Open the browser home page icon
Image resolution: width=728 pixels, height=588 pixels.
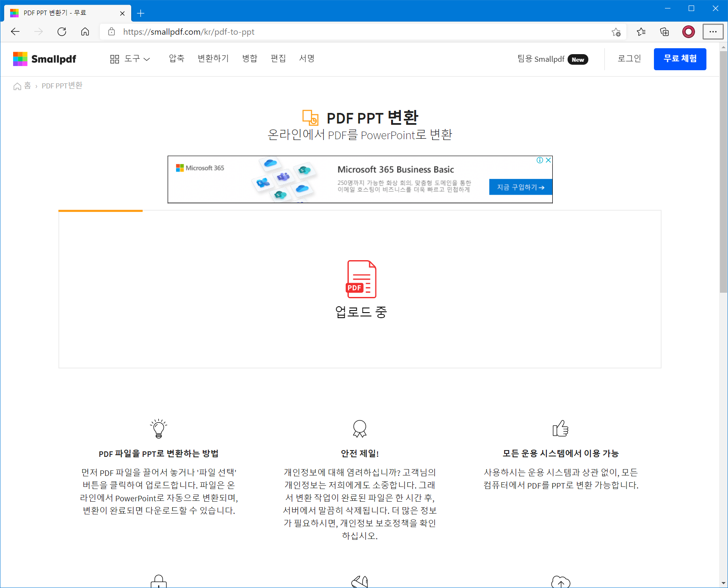85,32
